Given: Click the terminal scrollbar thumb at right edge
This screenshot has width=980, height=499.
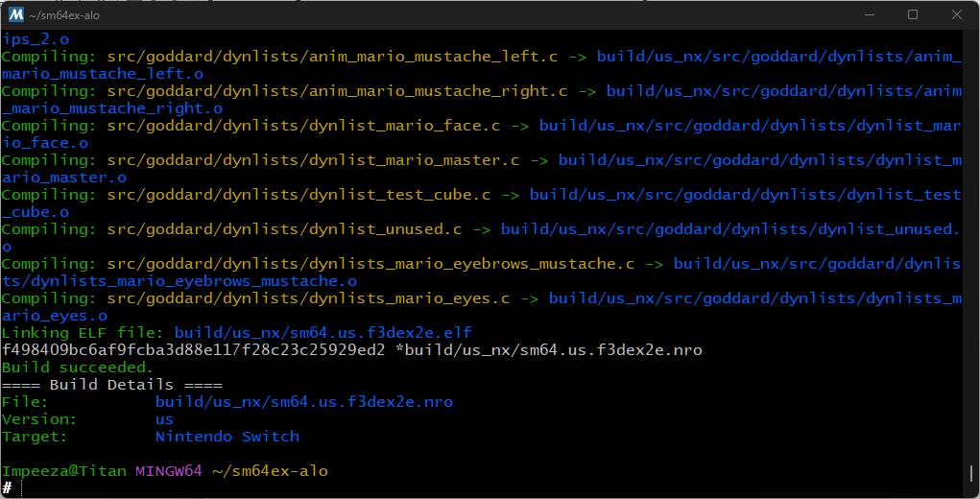Looking at the screenshot, I should tap(970, 473).
